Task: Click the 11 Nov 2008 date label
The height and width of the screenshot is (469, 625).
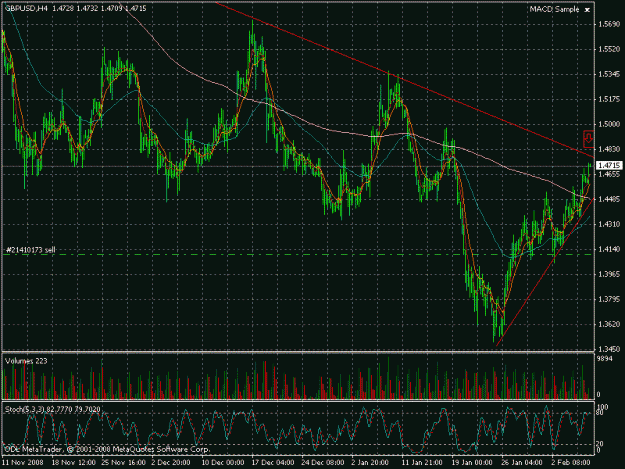Action: coord(22,463)
